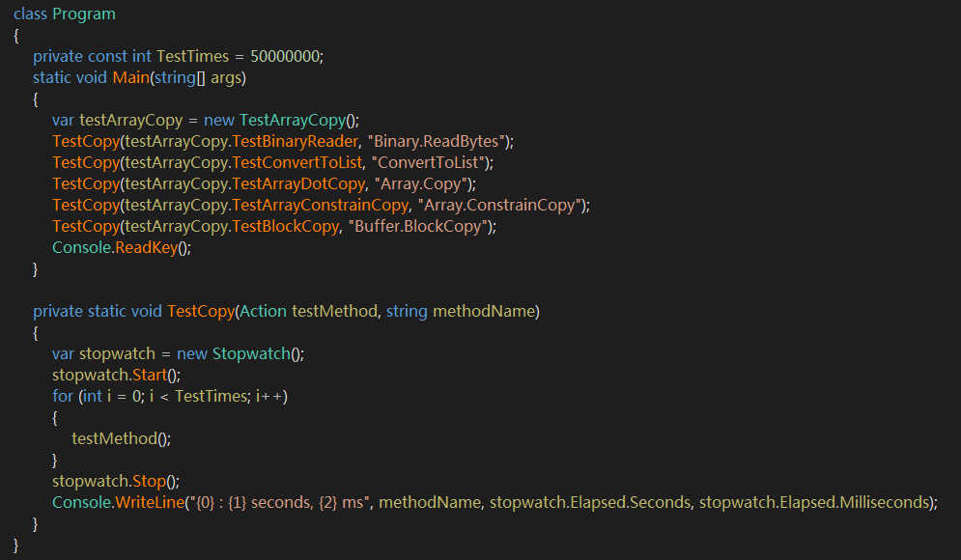Click the "Array.ConstrainCopy" string literal
Screen dimensions: 961x560
click(x=509, y=205)
